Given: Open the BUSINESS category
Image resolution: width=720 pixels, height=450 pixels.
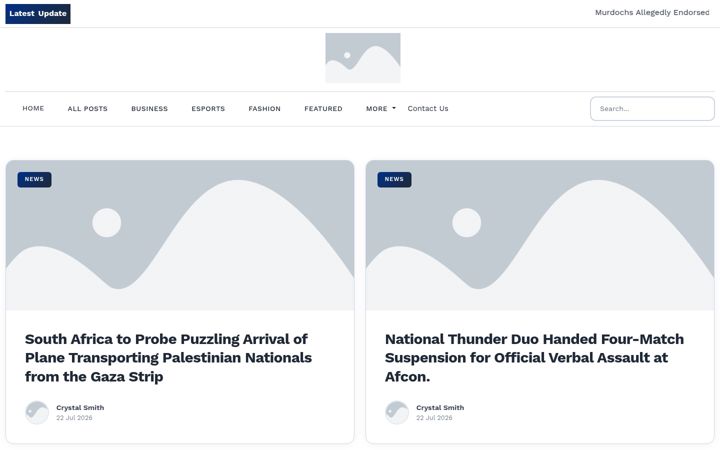Looking at the screenshot, I should (150, 109).
